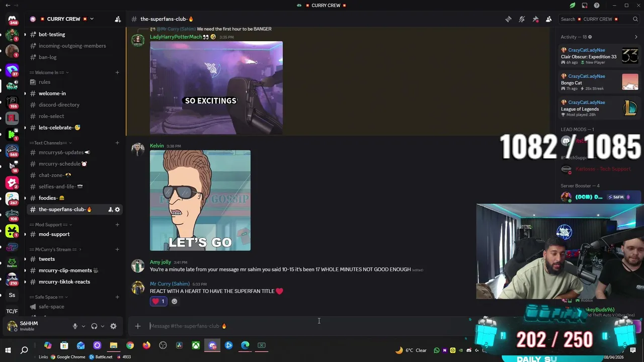
Task: Open Discord direct messages home icon
Action: [12, 20]
